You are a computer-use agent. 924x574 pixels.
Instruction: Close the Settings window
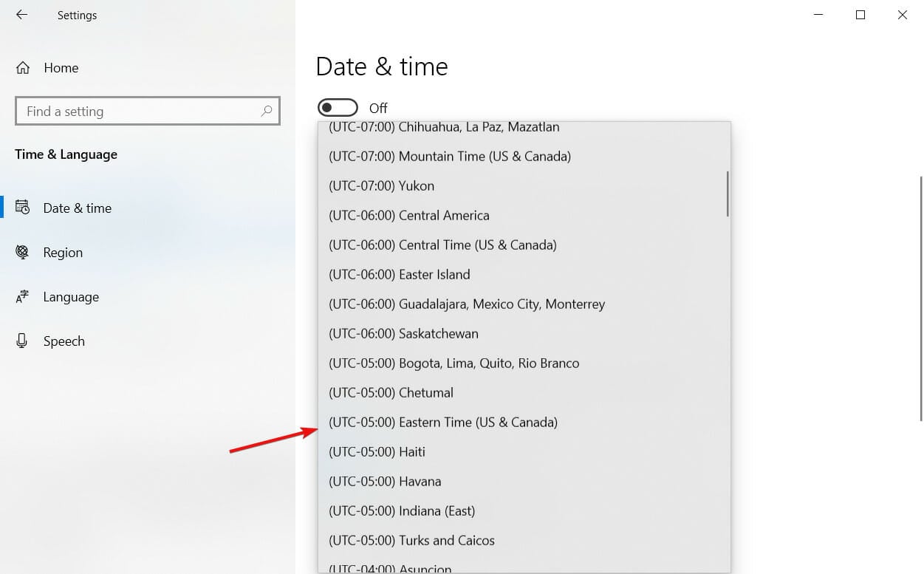click(903, 15)
